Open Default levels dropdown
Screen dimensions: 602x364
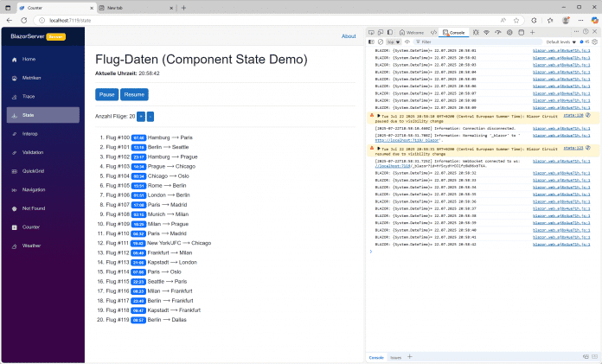[x=561, y=42]
